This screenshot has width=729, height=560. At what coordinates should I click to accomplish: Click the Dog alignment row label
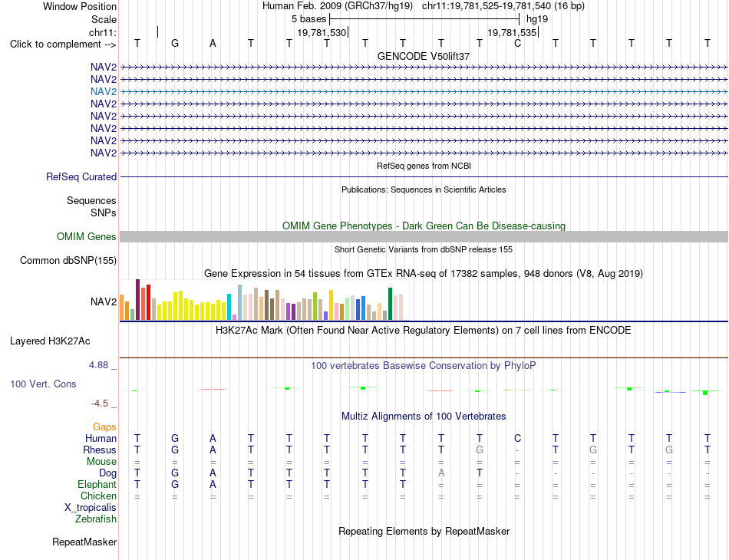[108, 473]
